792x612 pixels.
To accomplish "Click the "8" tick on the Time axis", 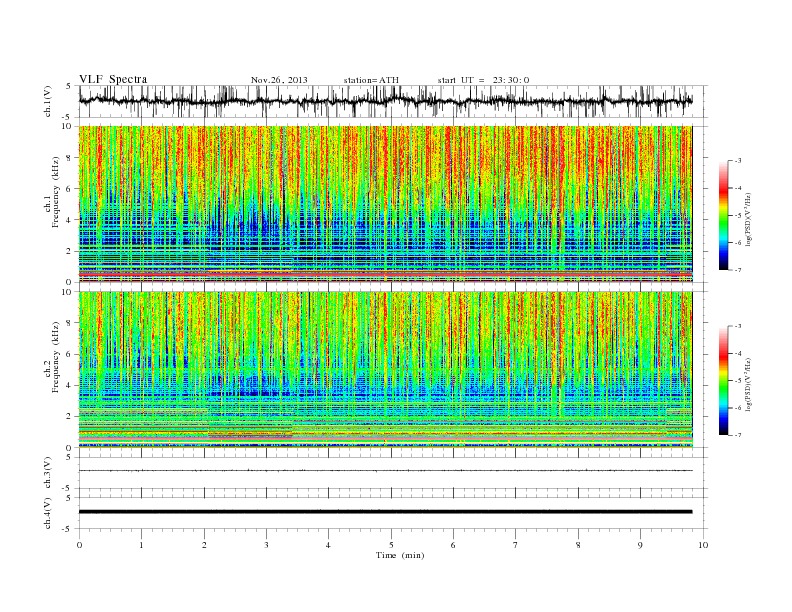I will pos(578,545).
